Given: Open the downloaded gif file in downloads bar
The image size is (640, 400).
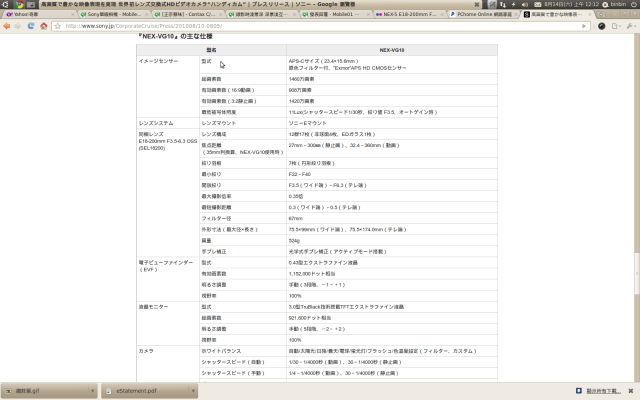Looking at the screenshot, I should click(44, 391).
